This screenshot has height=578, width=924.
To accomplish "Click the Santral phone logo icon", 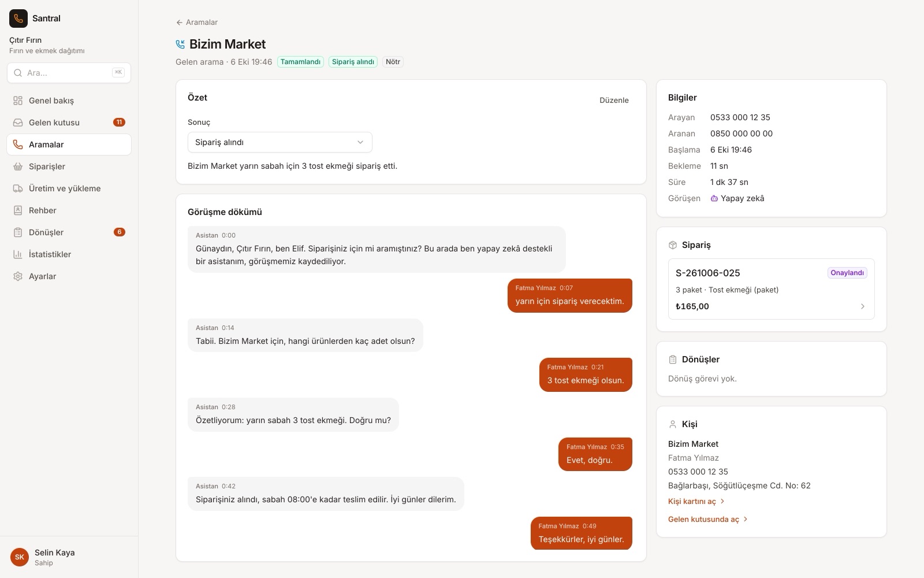I will [18, 18].
